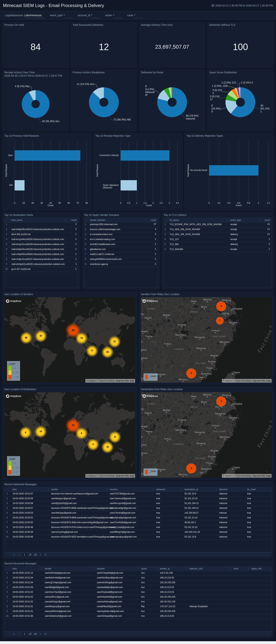Open the Logsdatasource filter set to Labs/mimecast
The width and height of the screenshot is (276, 644).
(34, 15)
